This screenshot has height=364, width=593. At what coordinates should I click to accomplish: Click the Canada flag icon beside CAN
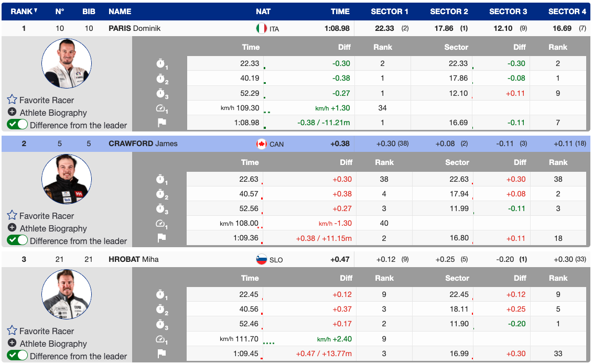click(x=261, y=144)
